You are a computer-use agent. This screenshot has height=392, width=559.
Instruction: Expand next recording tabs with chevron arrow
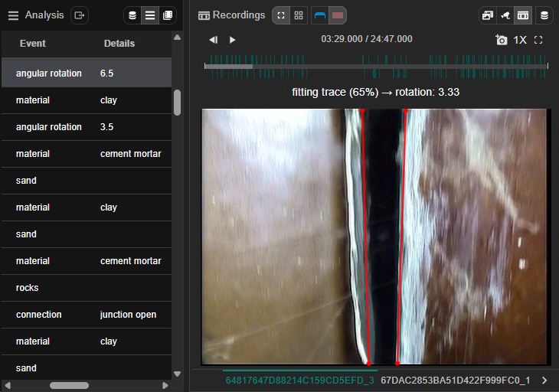[544, 380]
